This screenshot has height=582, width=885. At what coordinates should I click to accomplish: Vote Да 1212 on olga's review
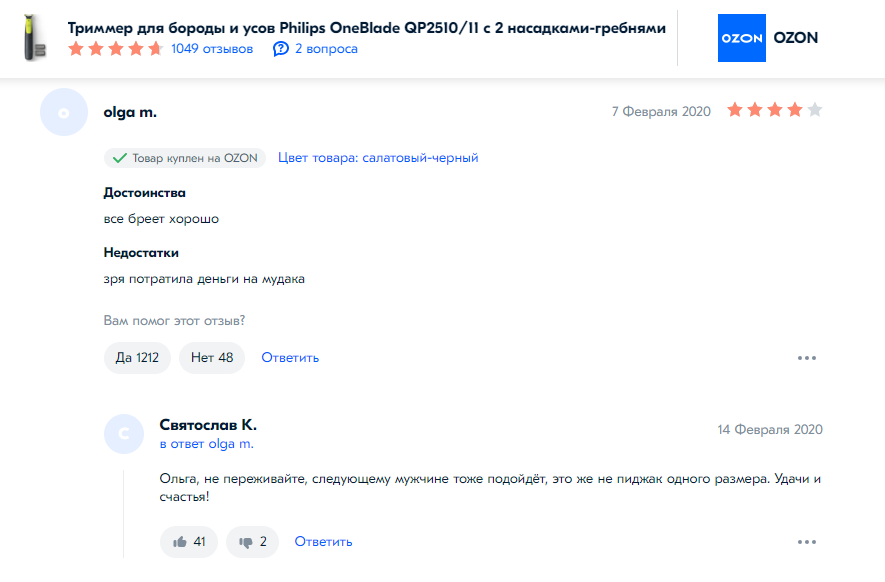[137, 357]
